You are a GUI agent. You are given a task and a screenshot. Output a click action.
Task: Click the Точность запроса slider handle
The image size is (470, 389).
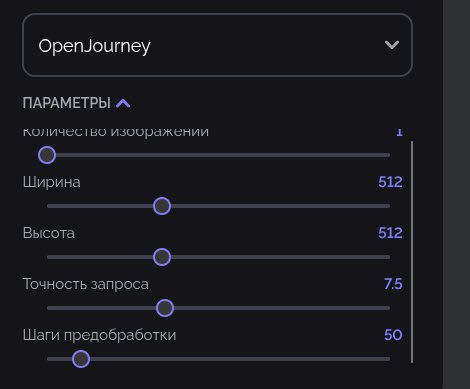point(165,308)
